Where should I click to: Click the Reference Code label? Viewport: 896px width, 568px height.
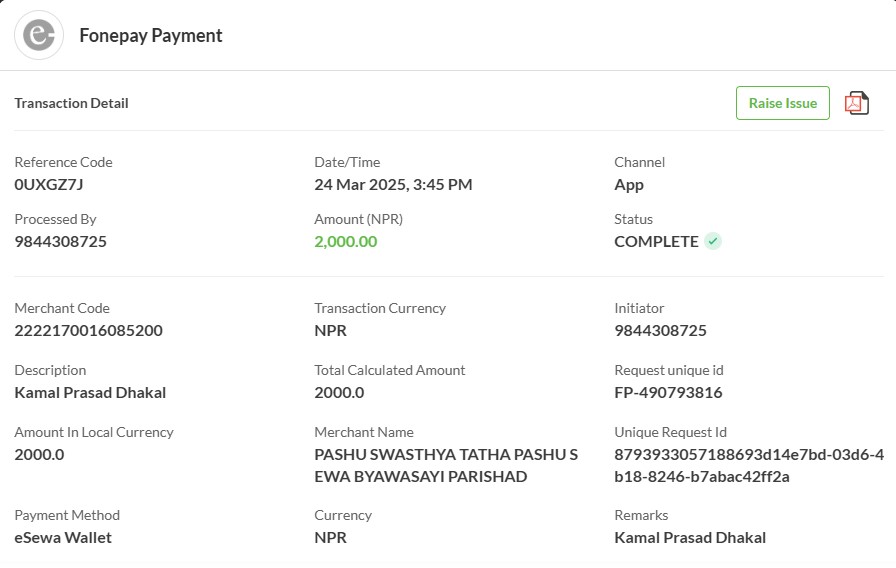(x=63, y=162)
